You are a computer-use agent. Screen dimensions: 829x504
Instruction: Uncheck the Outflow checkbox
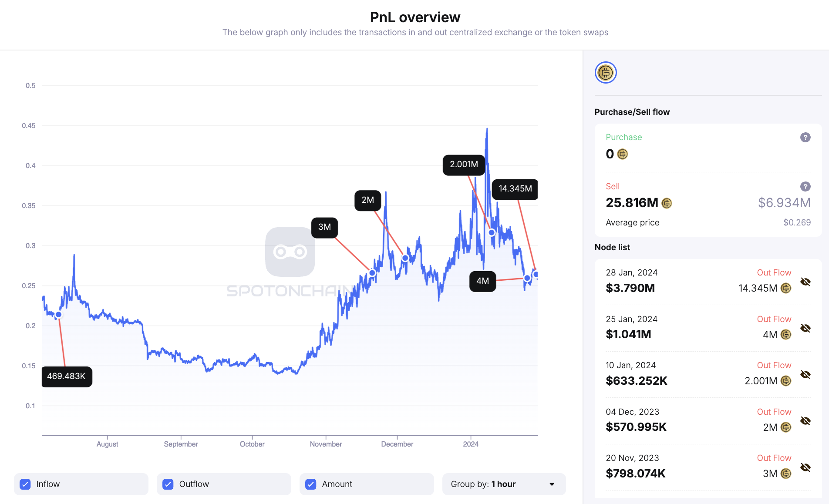tap(168, 484)
